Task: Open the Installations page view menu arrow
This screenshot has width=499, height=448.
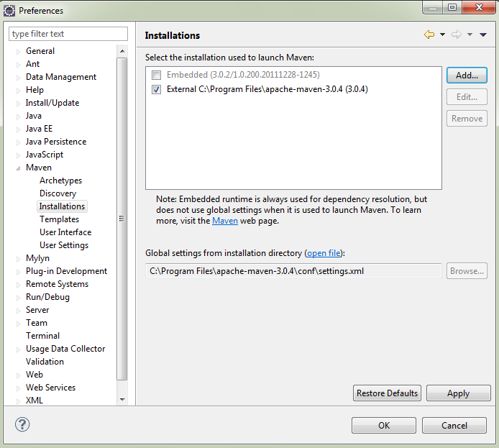Action: [483, 35]
